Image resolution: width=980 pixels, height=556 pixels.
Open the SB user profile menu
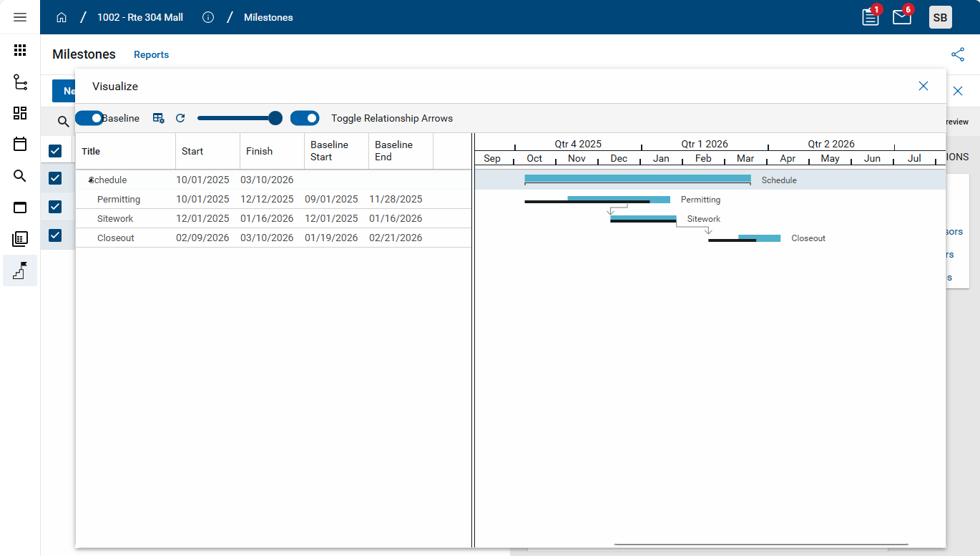[x=940, y=17]
